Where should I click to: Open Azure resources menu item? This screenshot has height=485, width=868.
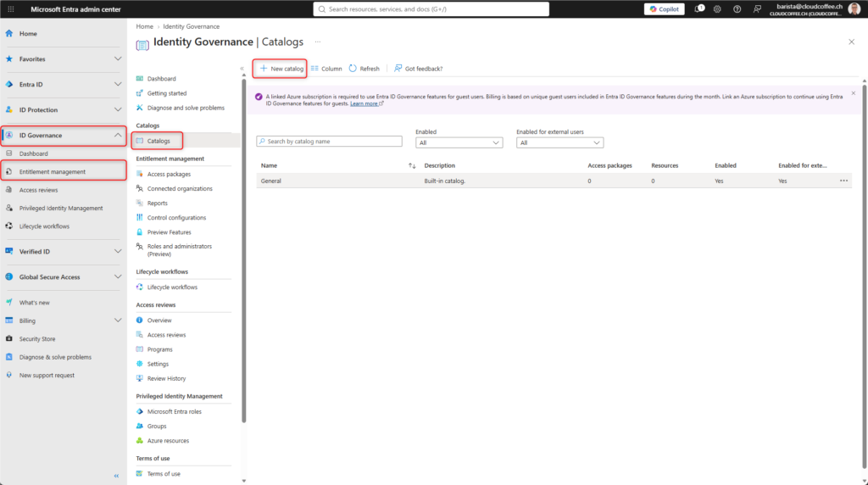coord(168,441)
